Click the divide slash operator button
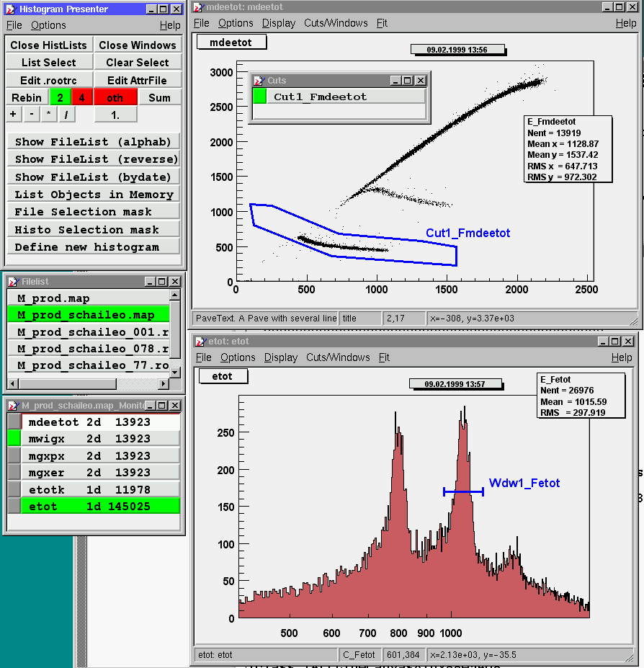This screenshot has height=668, width=644. (66, 115)
